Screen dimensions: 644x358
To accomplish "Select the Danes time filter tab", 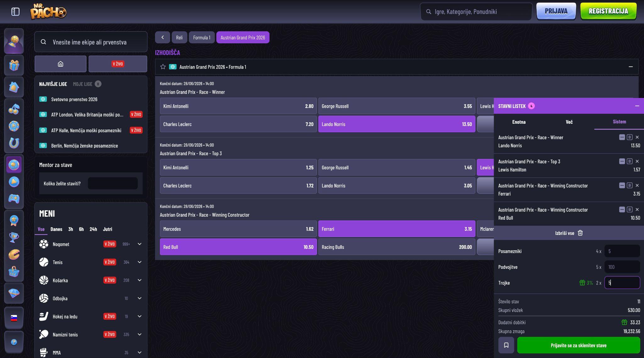I will point(56,229).
